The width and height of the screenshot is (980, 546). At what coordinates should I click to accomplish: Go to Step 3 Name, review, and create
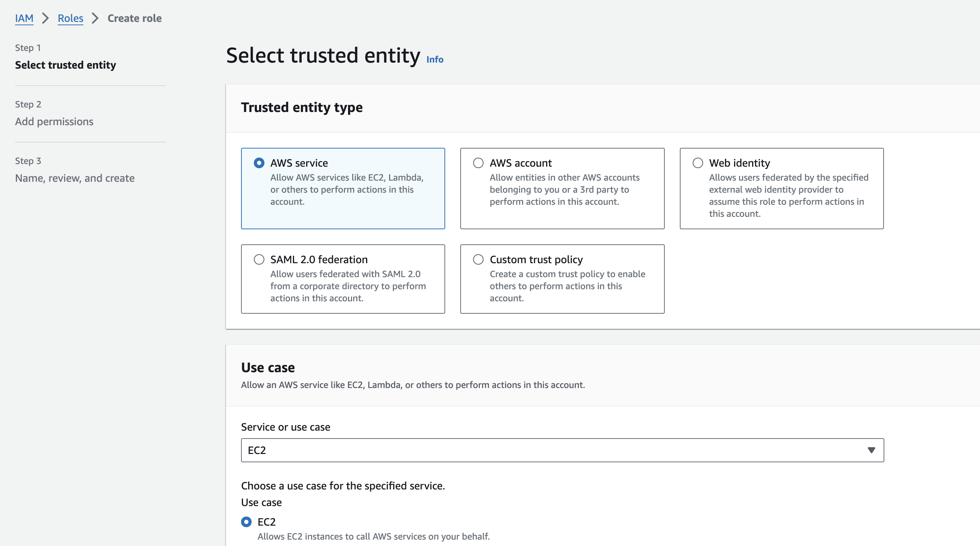(75, 178)
